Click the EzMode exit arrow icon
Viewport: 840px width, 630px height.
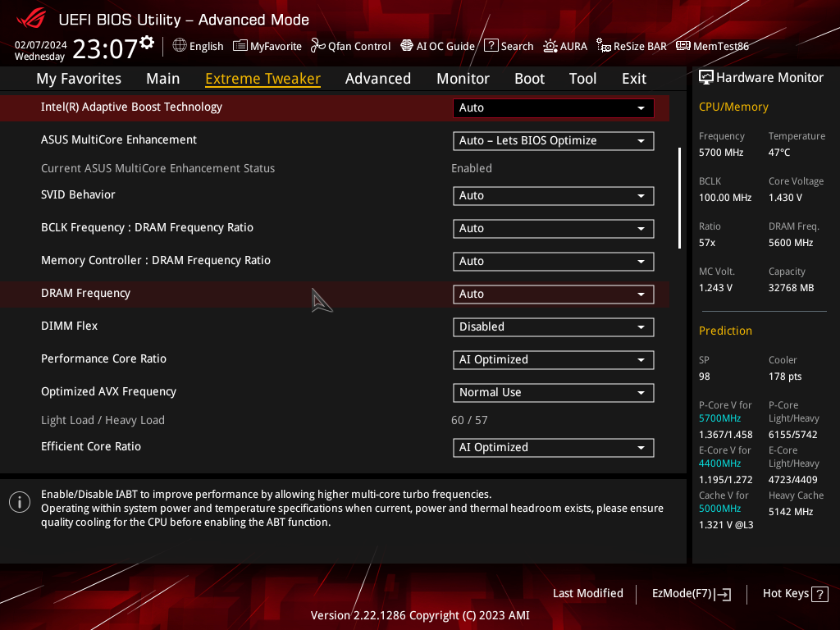[723, 594]
